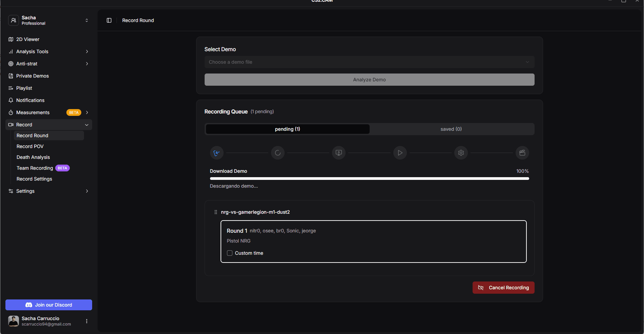
Task: Click the clapperboard final step icon
Action: (x=522, y=153)
